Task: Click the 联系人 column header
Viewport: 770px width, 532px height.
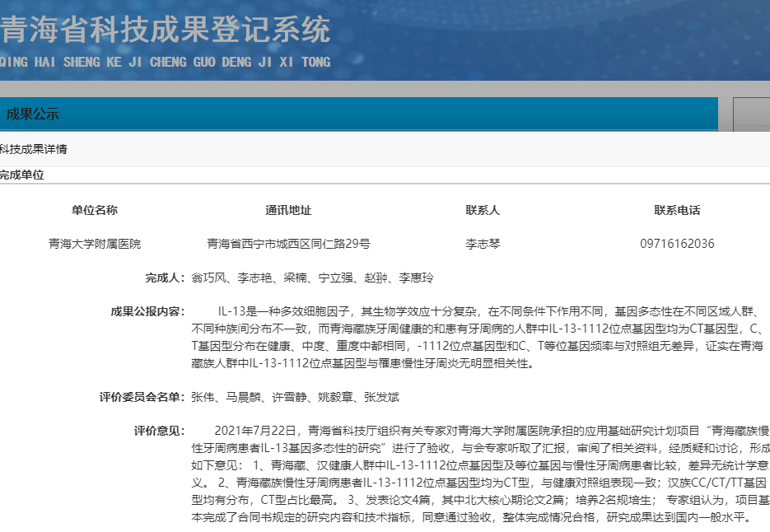Action: coord(483,210)
